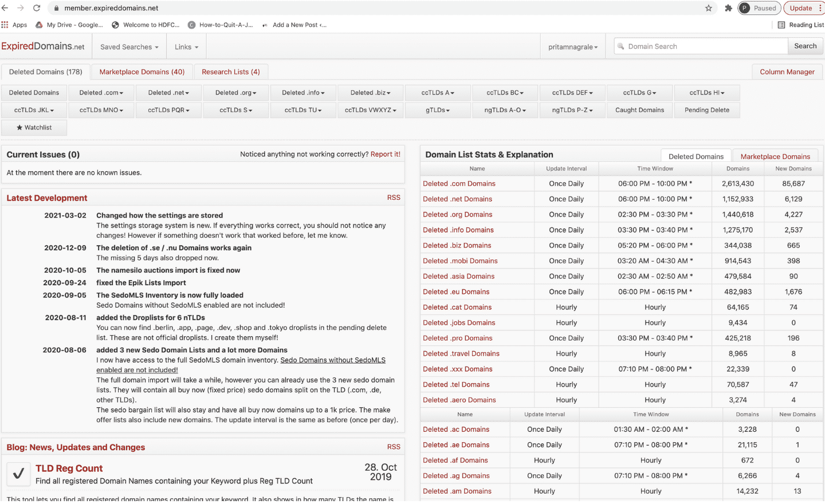This screenshot has height=504, width=825.
Task: Expand Deleted .com dropdown
Action: [x=101, y=93]
